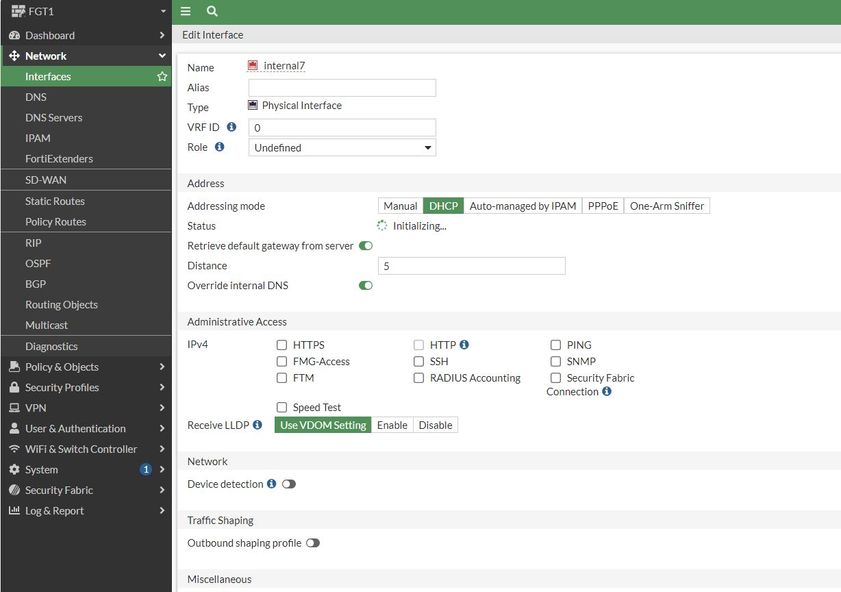Toggle Retrieve default gateway from server
Viewport: 841px width, 592px height.
pos(366,246)
